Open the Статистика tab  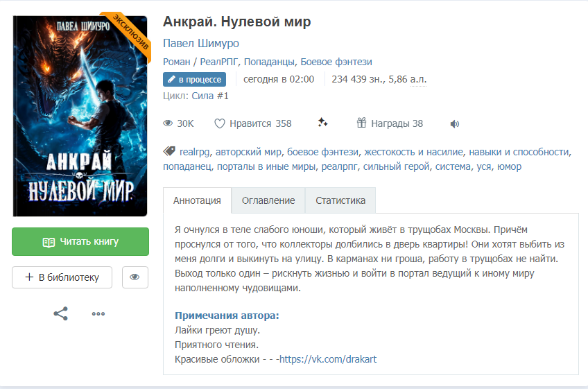(x=340, y=200)
